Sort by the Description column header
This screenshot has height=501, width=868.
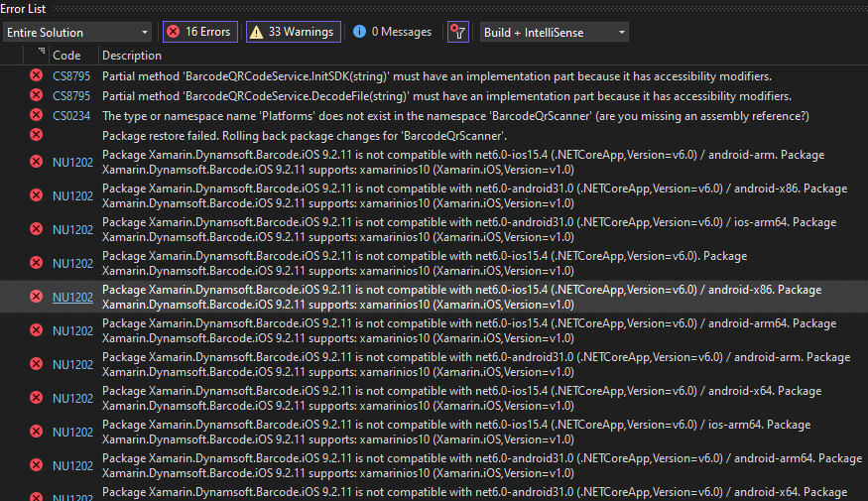point(132,56)
